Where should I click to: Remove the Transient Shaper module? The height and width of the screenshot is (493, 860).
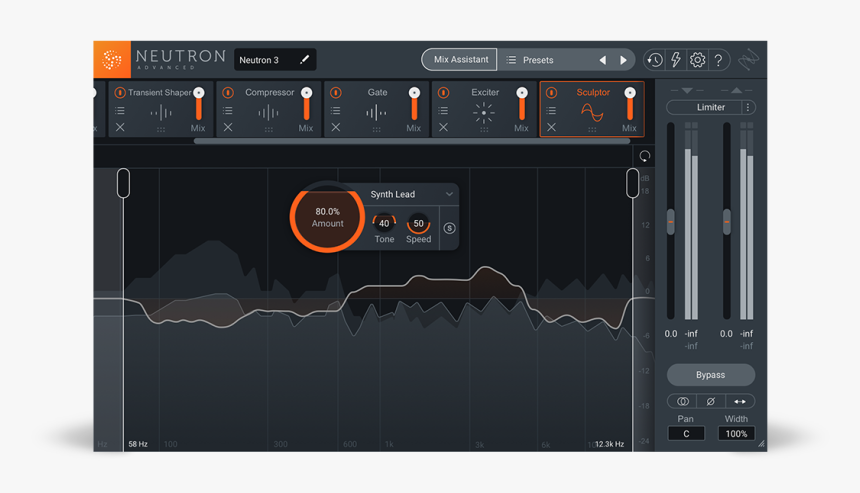click(x=120, y=127)
